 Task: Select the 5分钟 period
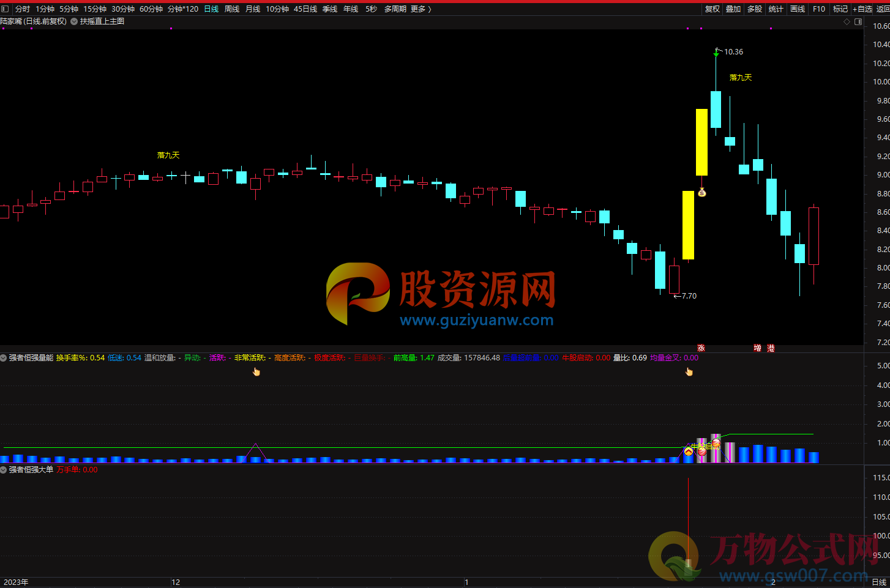[x=69, y=9]
